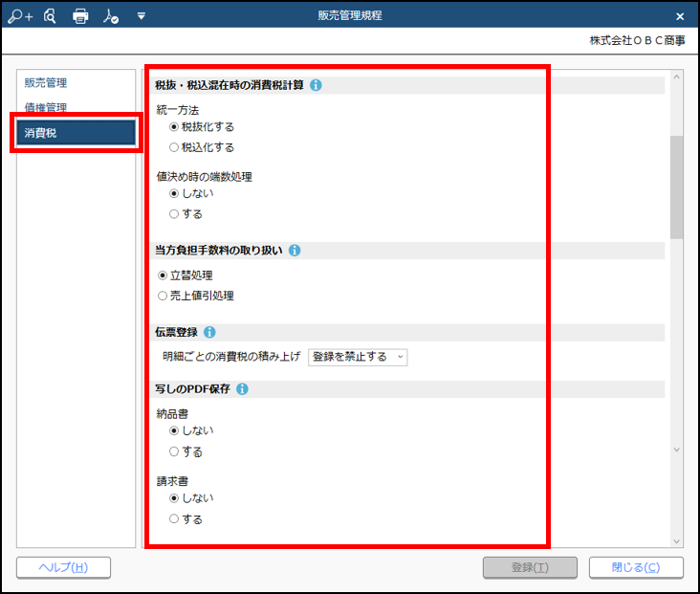Open the 明細ごとの消費税の積み上げ dropdown
Viewport: 700px width, 594px height.
pos(358,357)
